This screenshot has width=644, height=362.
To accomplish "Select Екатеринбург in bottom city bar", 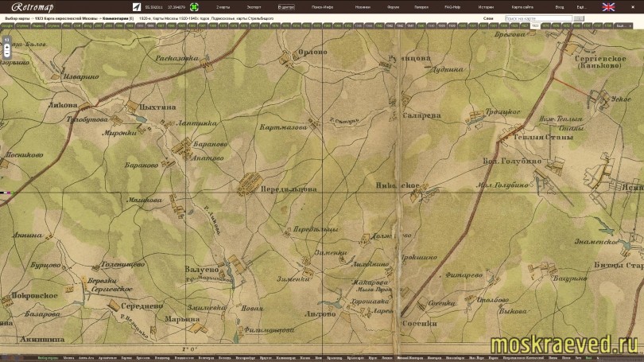I will 246,358.
